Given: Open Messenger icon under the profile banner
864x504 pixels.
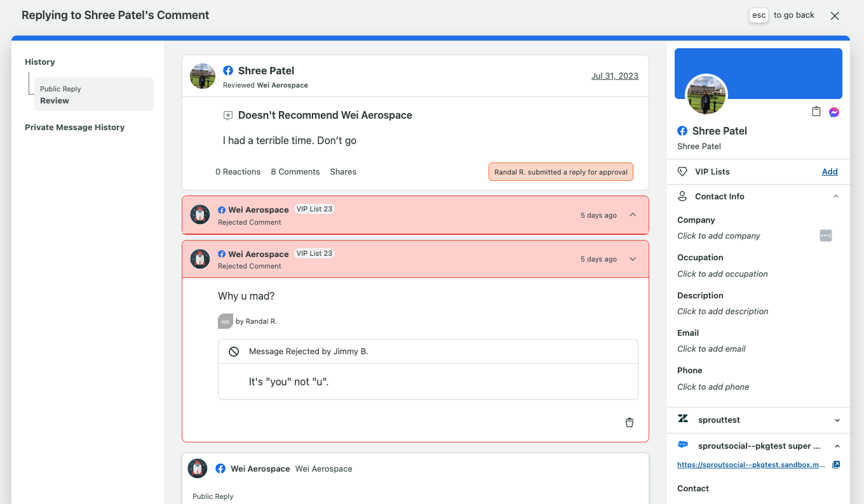Looking at the screenshot, I should pos(834,112).
